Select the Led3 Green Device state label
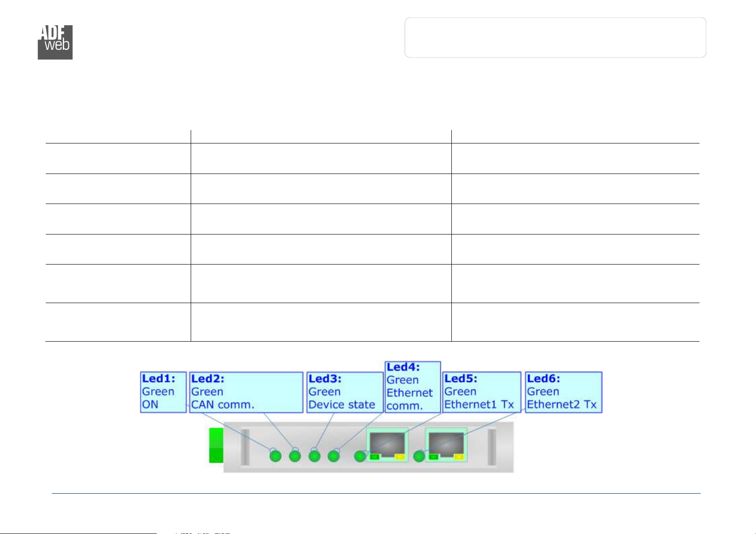 (x=345, y=392)
